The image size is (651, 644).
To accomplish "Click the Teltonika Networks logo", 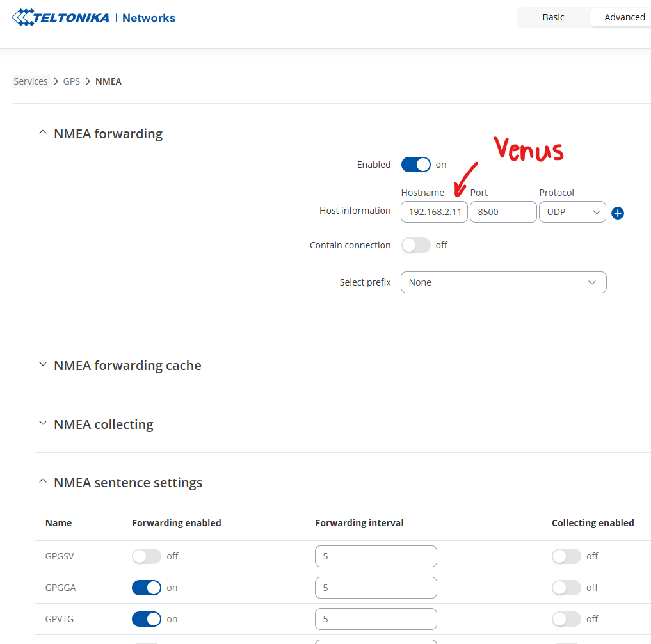I will click(93, 17).
